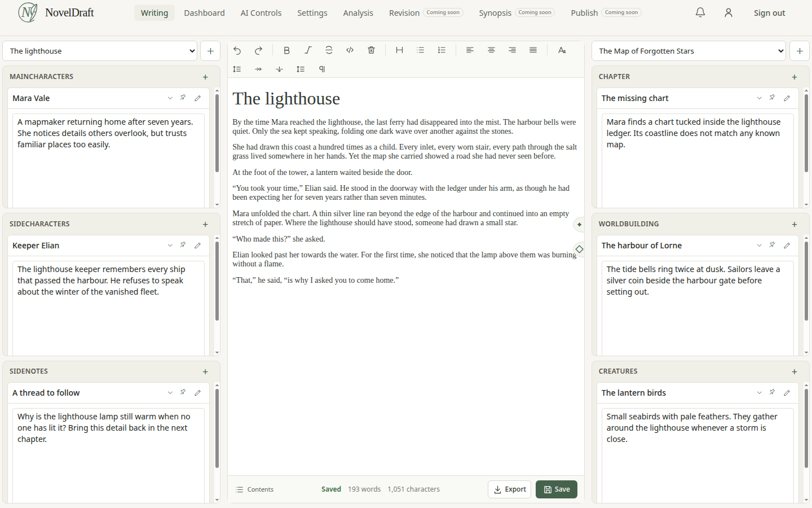Justify the paragraph text
This screenshot has width=812, height=508.
[x=533, y=50]
